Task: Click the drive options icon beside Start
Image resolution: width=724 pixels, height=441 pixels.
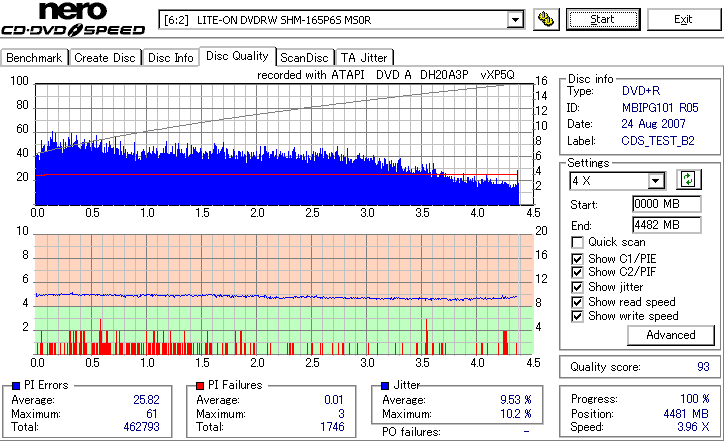Action: [x=546, y=19]
